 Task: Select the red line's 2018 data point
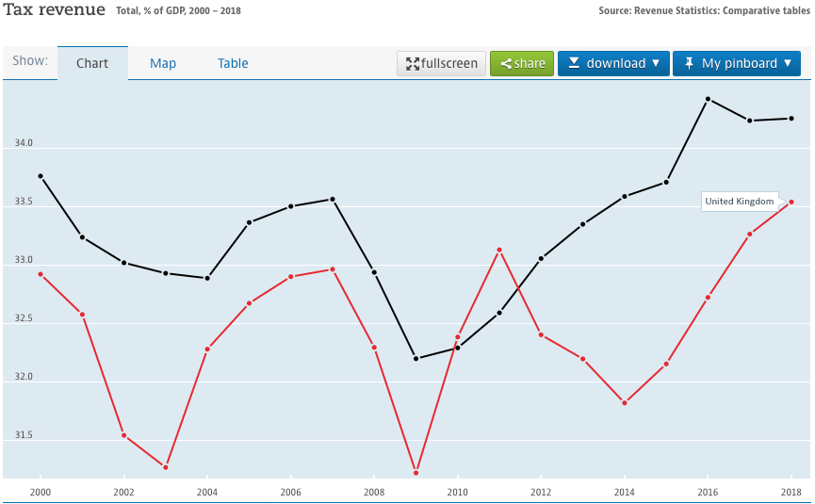[791, 202]
